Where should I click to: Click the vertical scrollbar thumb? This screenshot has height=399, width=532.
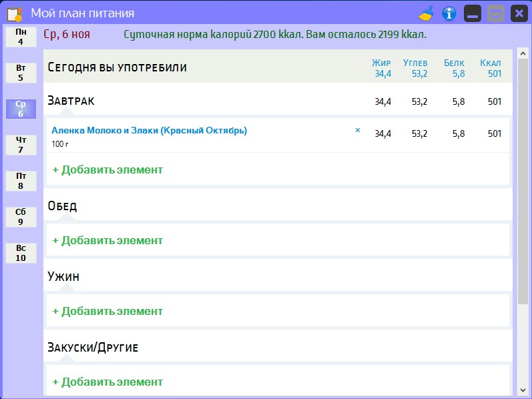point(523,181)
